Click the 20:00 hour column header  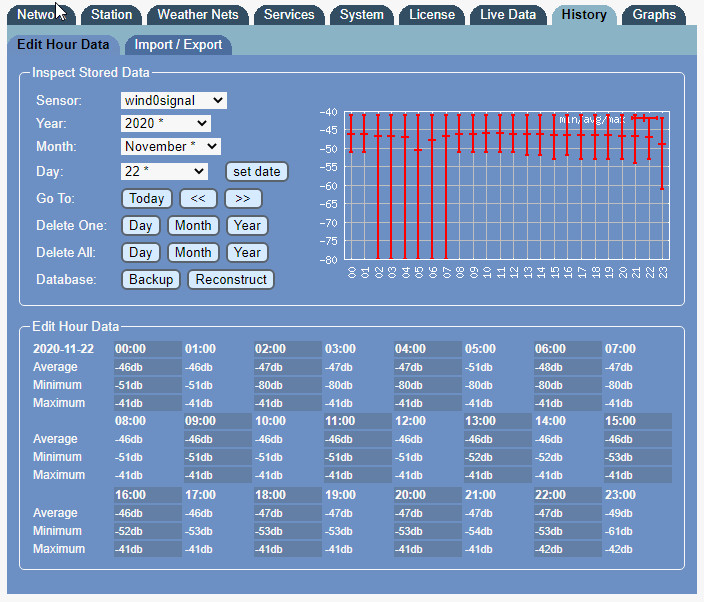pos(428,495)
